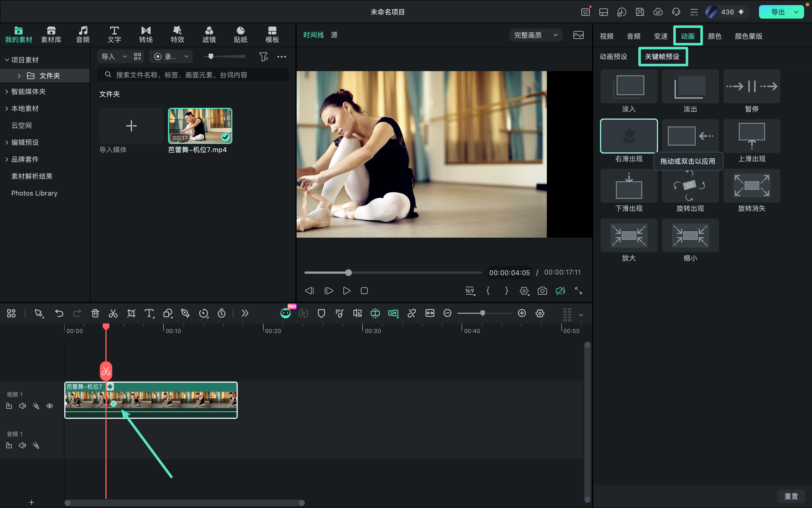Open the speed tool in timeline toolbar
Screen dimensions: 812x508
(x=203, y=314)
